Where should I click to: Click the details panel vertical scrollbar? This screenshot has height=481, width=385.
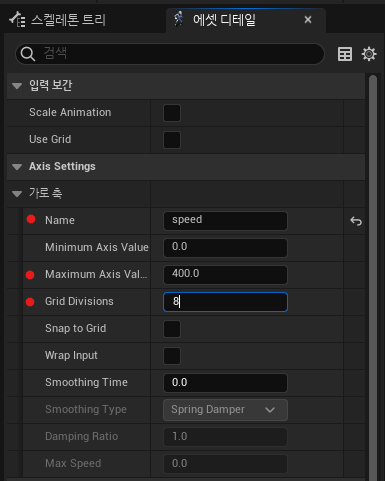point(373,278)
